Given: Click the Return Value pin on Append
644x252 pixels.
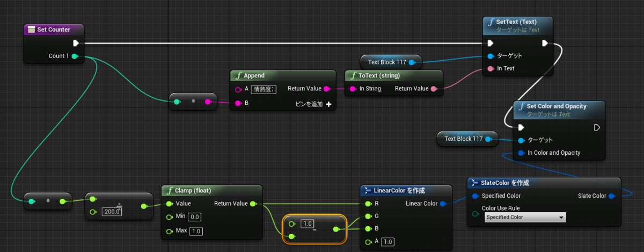Looking at the screenshot, I should (x=328, y=89).
